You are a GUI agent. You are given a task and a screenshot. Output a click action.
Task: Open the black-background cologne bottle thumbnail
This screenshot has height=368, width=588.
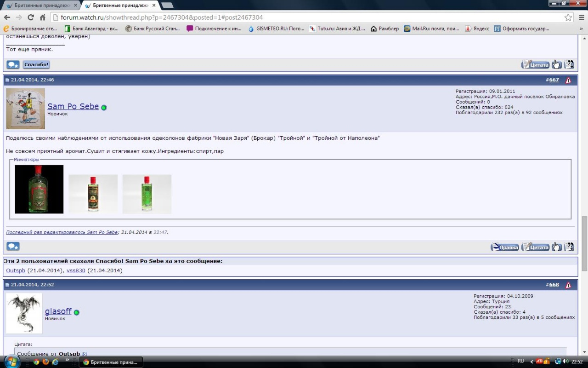click(39, 189)
